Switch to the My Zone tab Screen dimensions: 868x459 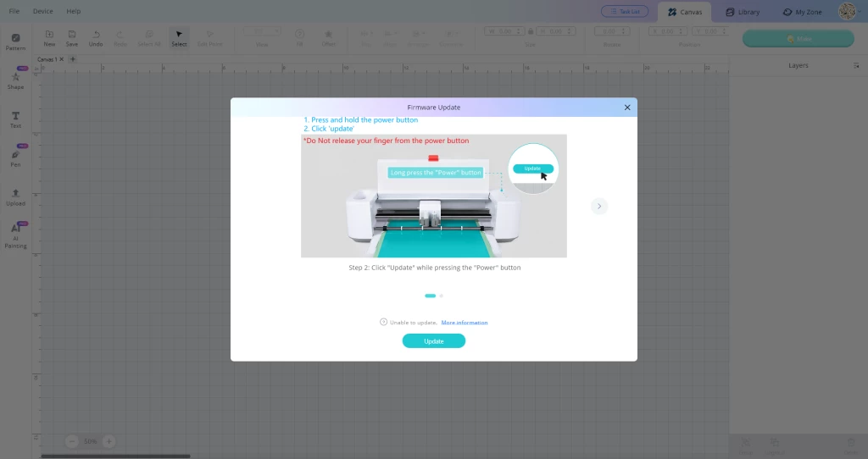802,12
